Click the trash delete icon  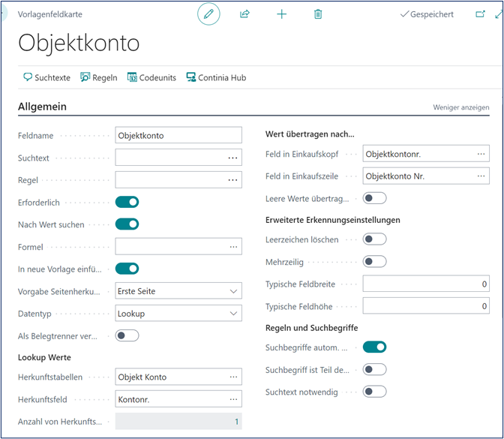(318, 14)
